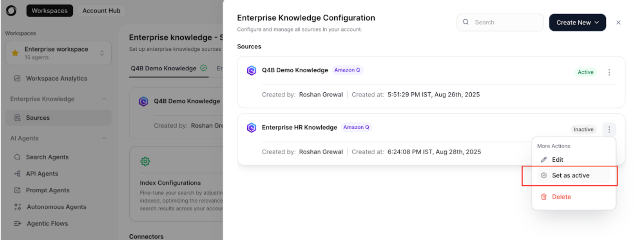Open Search Agents in the sidebar
644x240 pixels.
coord(47,157)
